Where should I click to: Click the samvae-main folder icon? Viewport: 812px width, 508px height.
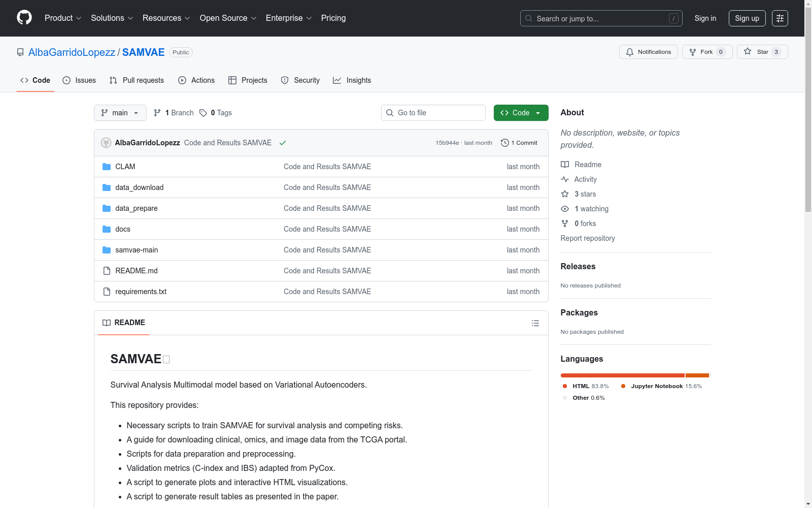[x=107, y=250]
